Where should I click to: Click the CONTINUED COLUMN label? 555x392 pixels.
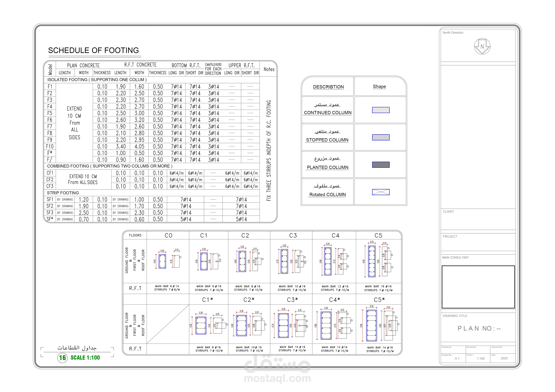pyautogui.click(x=328, y=113)
